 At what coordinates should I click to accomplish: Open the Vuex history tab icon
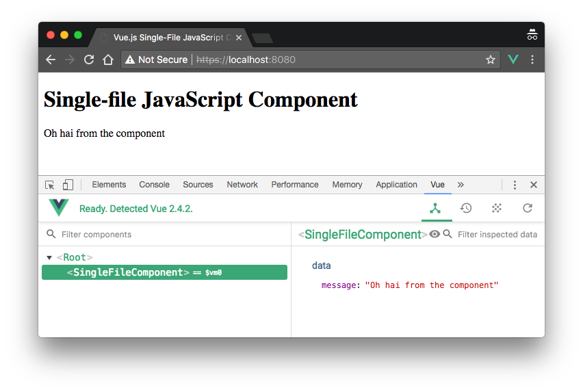tap(466, 208)
